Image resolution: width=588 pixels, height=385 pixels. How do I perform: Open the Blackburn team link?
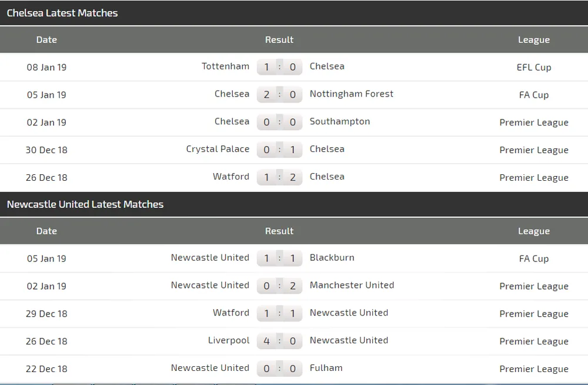(x=332, y=258)
